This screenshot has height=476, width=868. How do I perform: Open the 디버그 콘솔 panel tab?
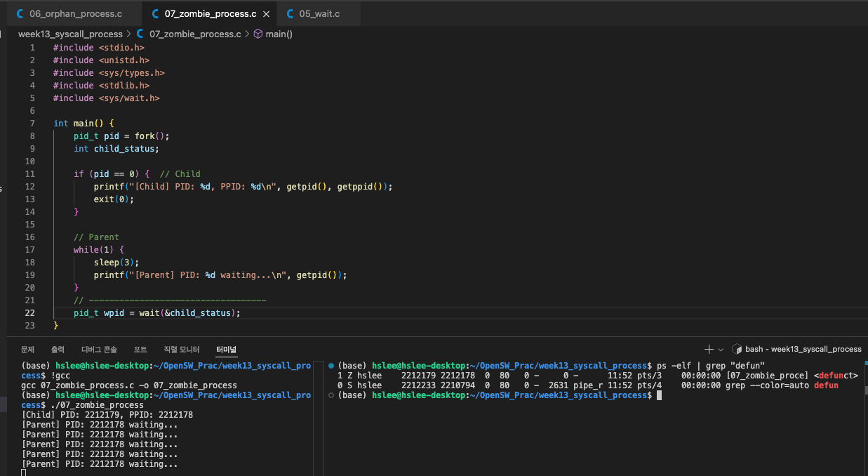[x=99, y=349]
